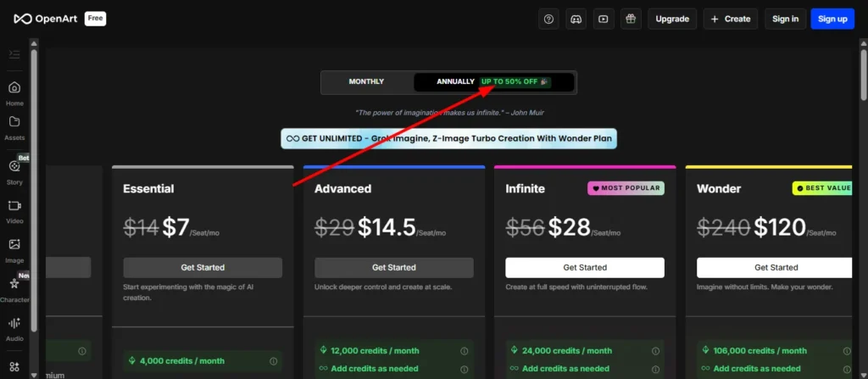Click info icon beside Advanced Add credits as needed
868x379 pixels.
coord(465,369)
